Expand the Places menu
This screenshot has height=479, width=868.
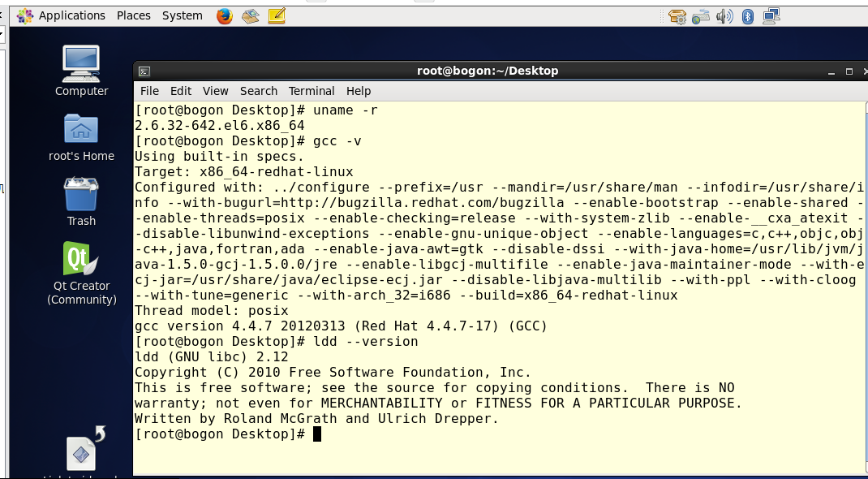tap(134, 15)
